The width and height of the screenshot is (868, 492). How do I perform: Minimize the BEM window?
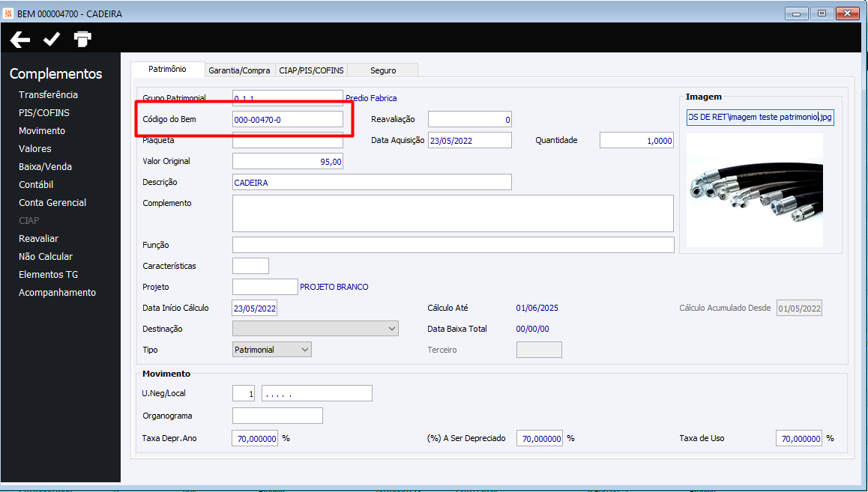796,13
